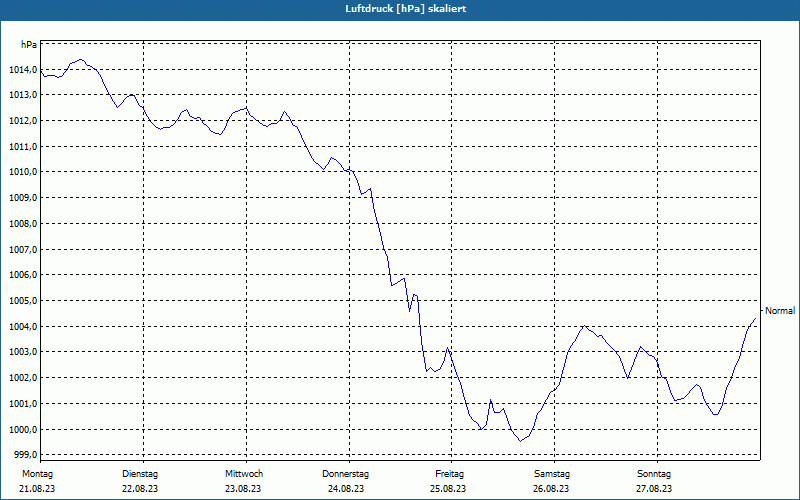The image size is (800, 500).
Task: Select the 'hPa' axis unit label
Action: click(x=29, y=45)
